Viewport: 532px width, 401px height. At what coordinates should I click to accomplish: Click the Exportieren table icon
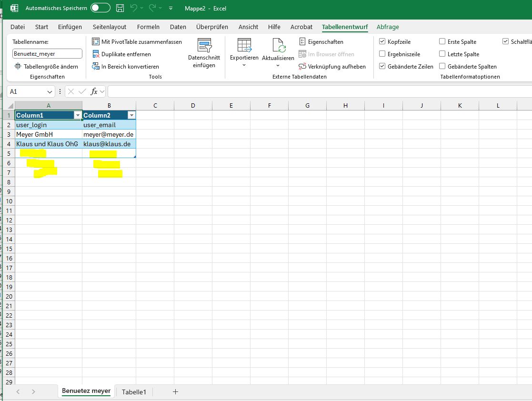tap(244, 46)
